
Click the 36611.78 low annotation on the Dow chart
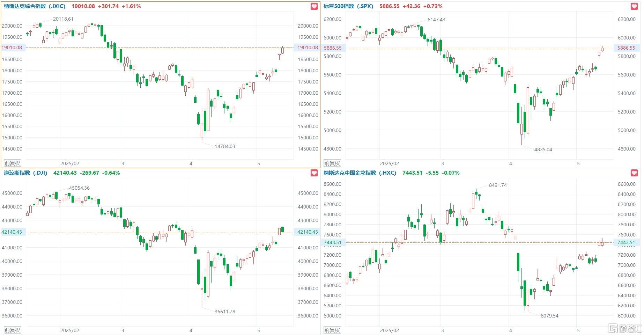point(225,312)
